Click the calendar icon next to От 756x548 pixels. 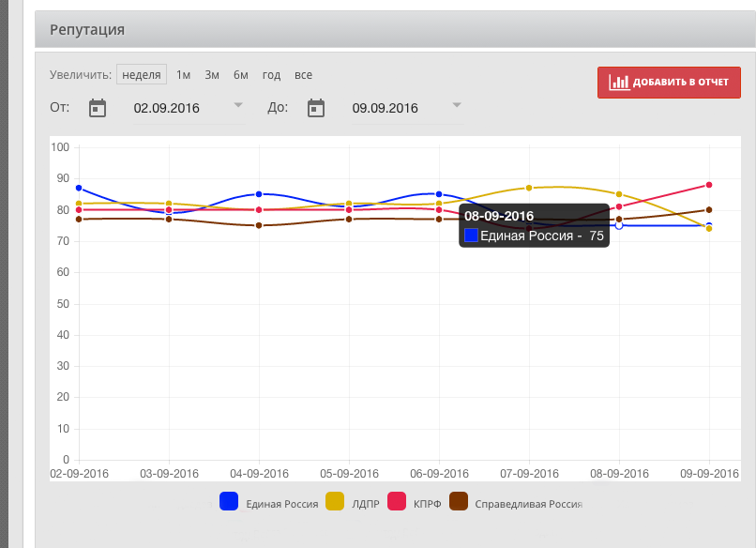point(98,108)
